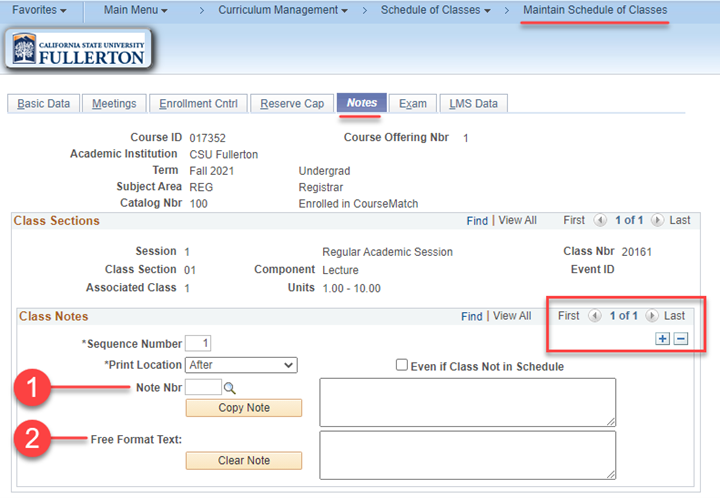Click Find in Class Sections header

click(477, 221)
